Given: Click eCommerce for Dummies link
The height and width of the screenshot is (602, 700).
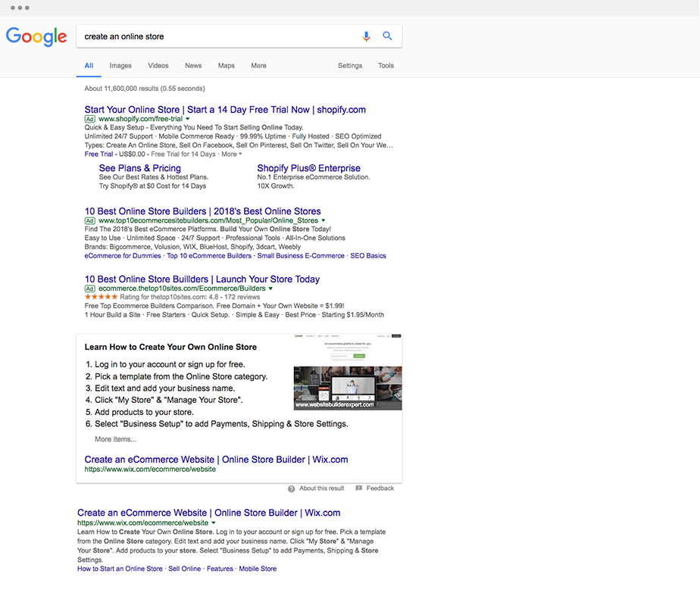Looking at the screenshot, I should click(123, 256).
